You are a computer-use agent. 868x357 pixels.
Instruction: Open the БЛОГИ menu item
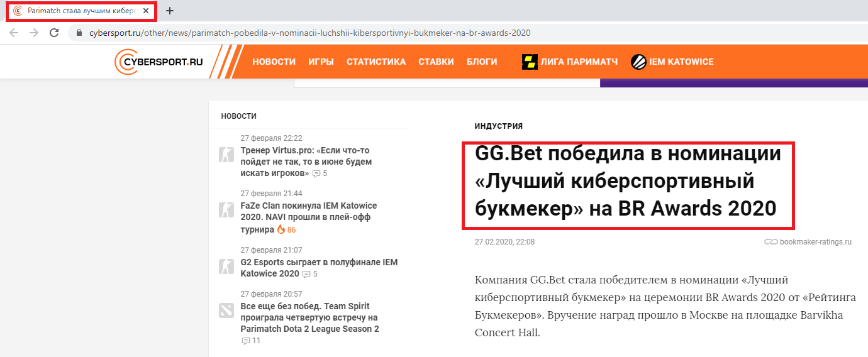[x=482, y=62]
